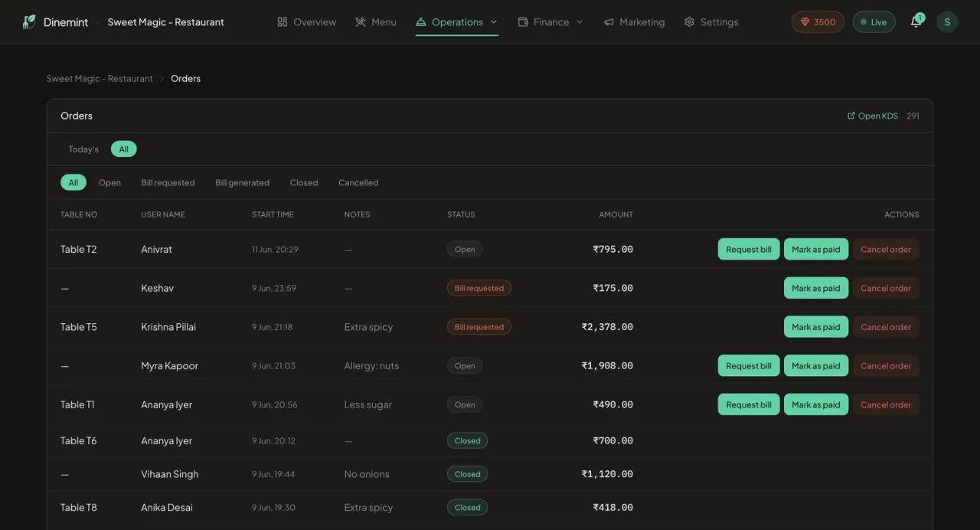Click the Finance wallet icon

[523, 22]
